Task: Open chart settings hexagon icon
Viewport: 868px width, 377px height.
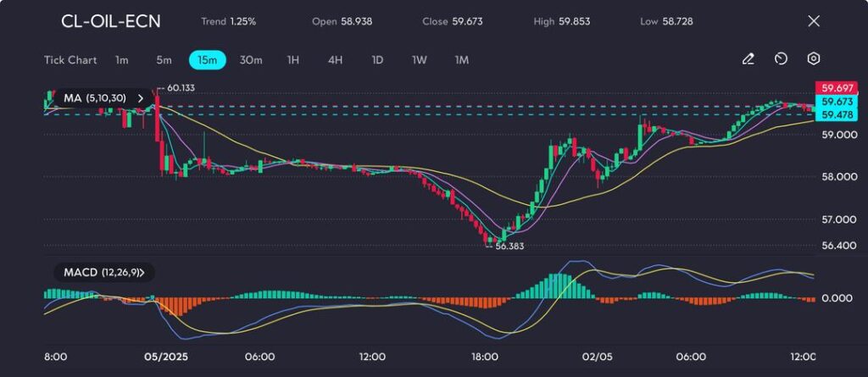Action: point(813,59)
